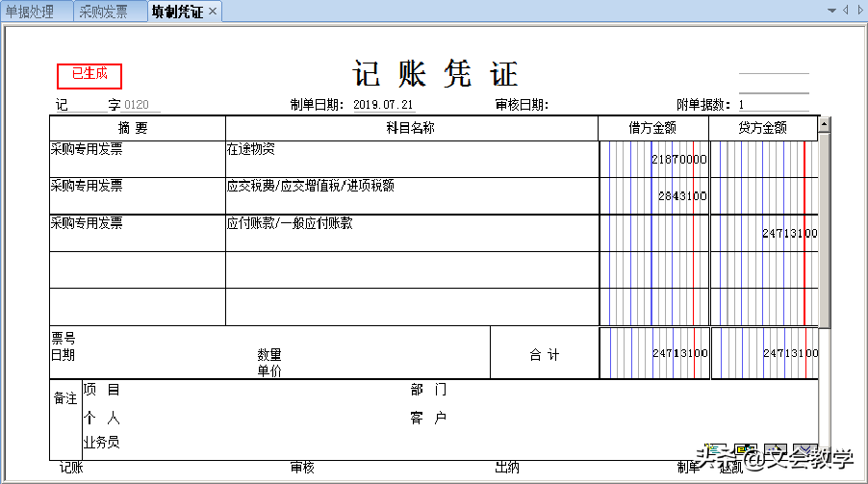Viewport: 868px width, 484px height.
Task: Click the 部门 label in the 备注 area
Action: coord(428,390)
